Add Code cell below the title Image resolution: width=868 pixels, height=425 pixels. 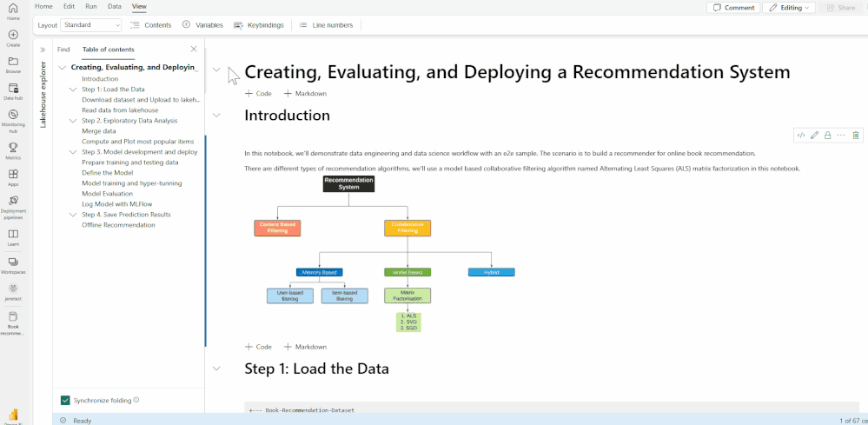pyautogui.click(x=259, y=94)
